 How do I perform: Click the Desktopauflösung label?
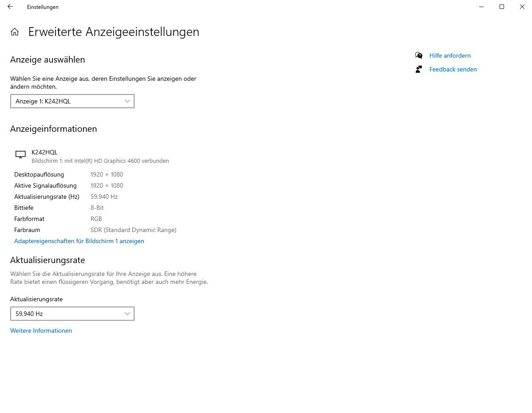(39, 174)
